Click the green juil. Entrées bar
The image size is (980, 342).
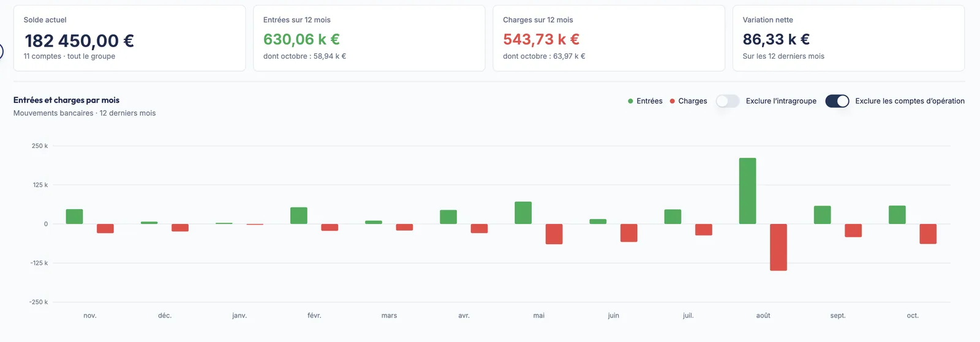[x=673, y=217]
